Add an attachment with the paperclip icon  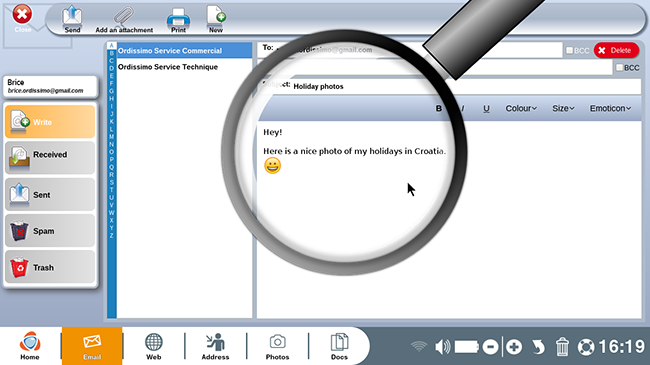coord(124,19)
